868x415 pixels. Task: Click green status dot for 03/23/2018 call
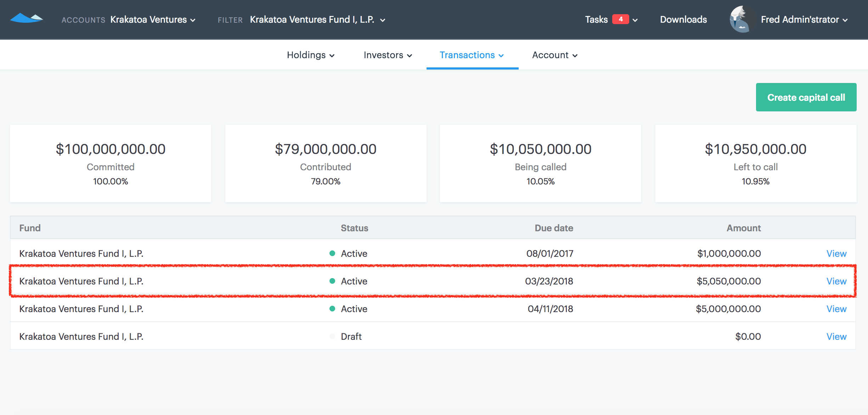332,281
